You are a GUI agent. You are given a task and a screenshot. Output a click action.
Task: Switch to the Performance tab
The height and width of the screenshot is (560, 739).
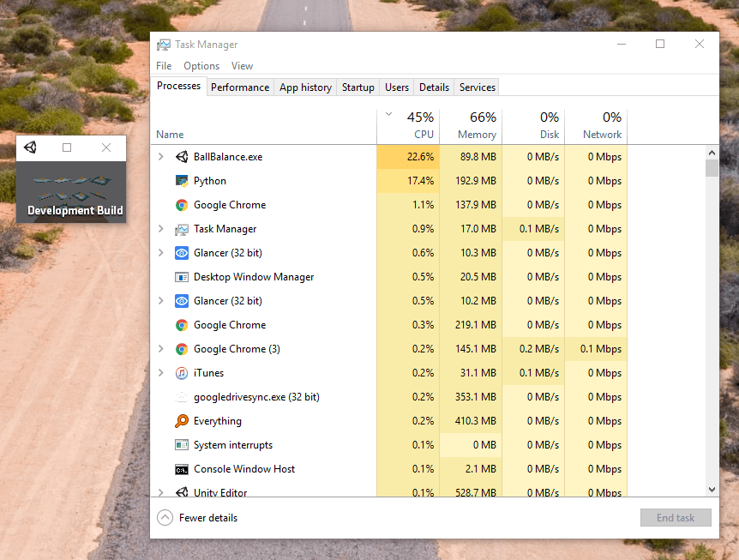click(x=240, y=87)
